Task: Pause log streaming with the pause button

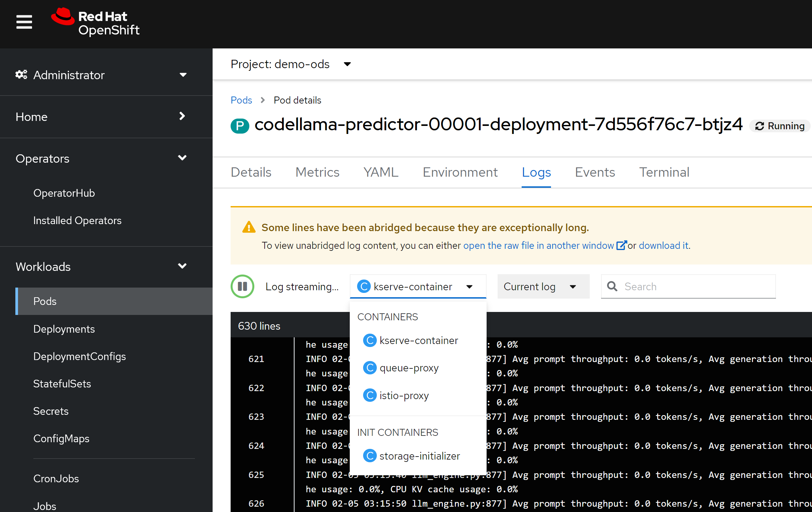Action: [x=242, y=287]
